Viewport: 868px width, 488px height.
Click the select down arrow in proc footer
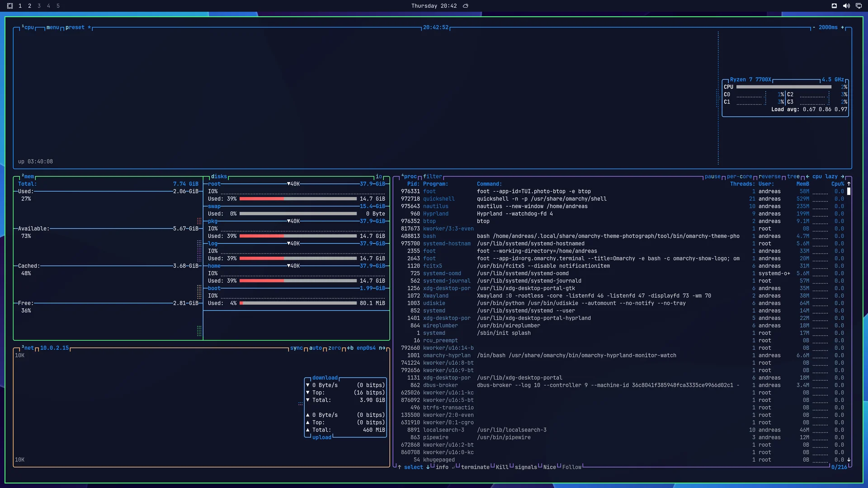[x=428, y=467]
